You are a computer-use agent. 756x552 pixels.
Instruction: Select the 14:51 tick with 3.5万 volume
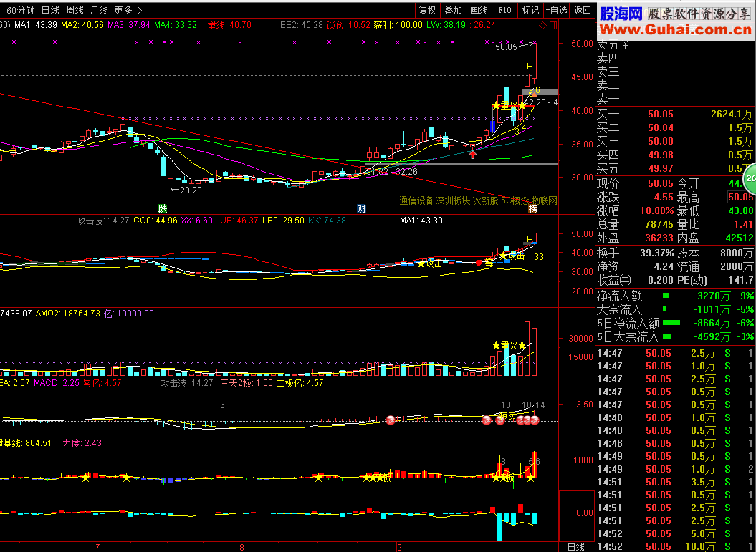tap(675, 482)
